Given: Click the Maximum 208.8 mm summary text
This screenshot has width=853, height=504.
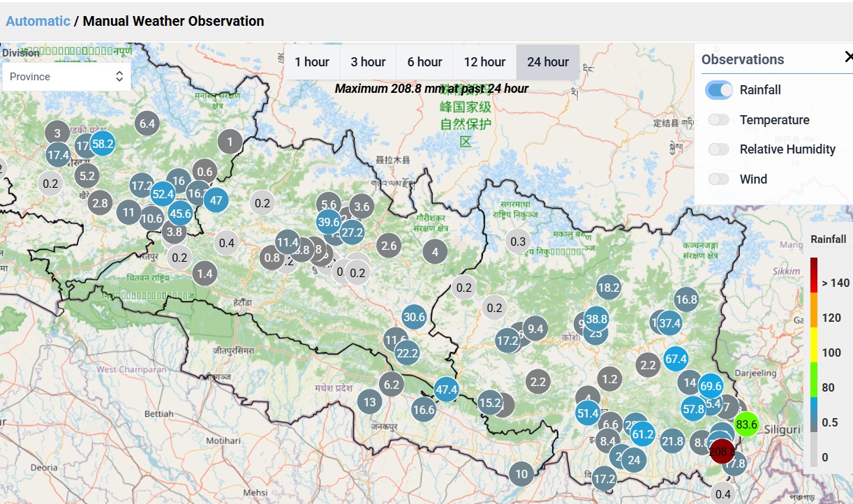Looking at the screenshot, I should (x=431, y=89).
